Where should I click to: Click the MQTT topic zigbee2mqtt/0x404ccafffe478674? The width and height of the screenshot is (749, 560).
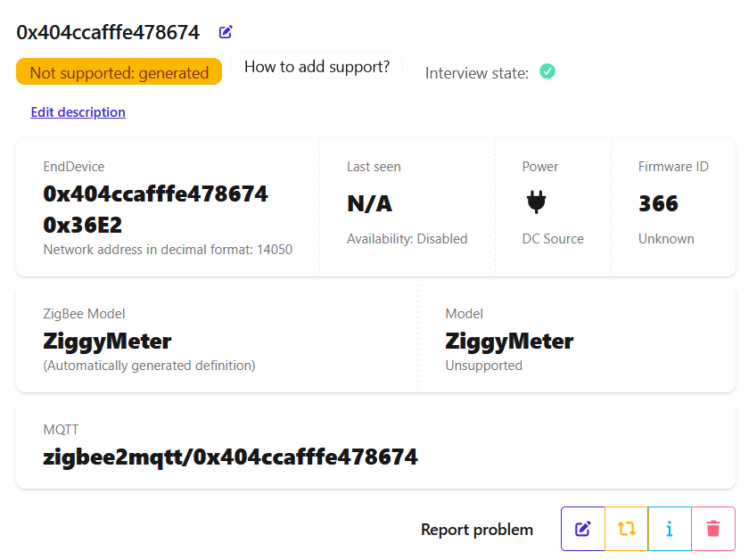pos(230,457)
